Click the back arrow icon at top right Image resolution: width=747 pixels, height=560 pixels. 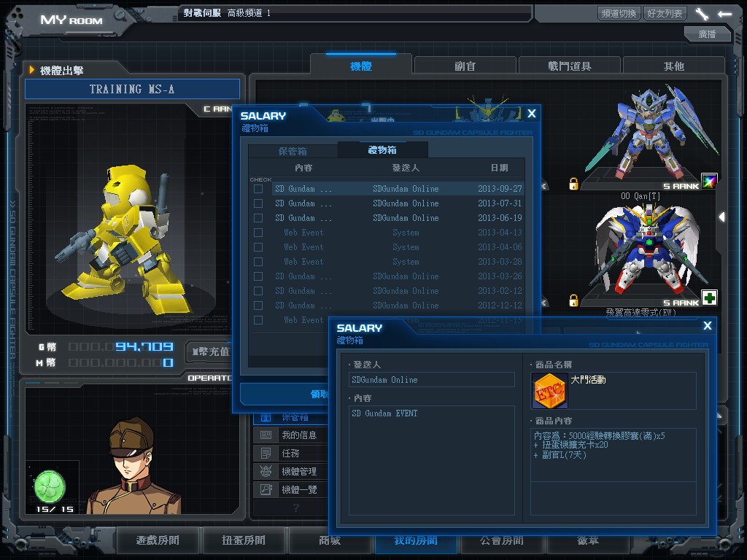(724, 14)
